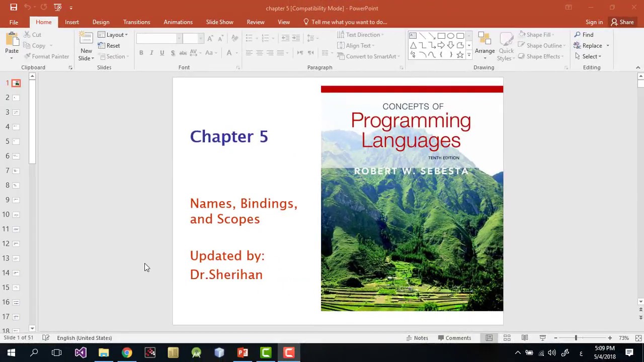This screenshot has width=644, height=362.
Task: Toggle the Comments pane
Action: [454, 338]
